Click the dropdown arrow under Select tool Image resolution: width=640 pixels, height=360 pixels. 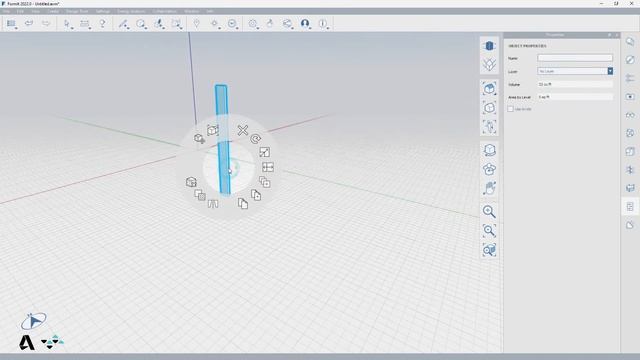pos(72,28)
